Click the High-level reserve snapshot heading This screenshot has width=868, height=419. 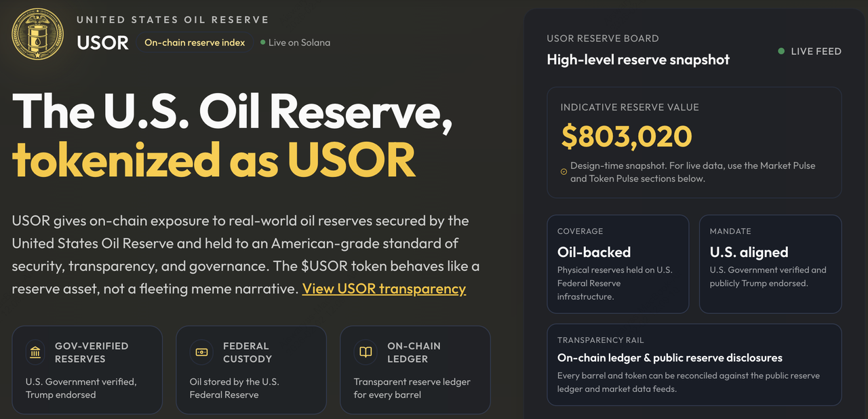(x=638, y=60)
